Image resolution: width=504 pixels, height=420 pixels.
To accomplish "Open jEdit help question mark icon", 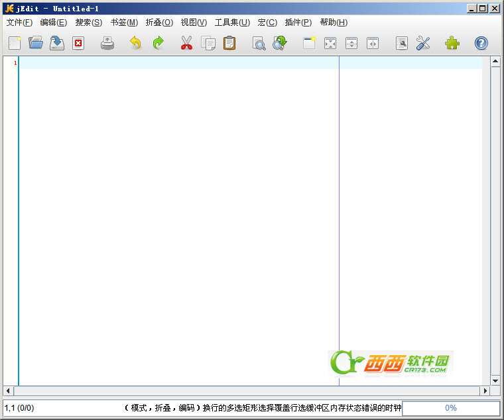I will (x=481, y=43).
